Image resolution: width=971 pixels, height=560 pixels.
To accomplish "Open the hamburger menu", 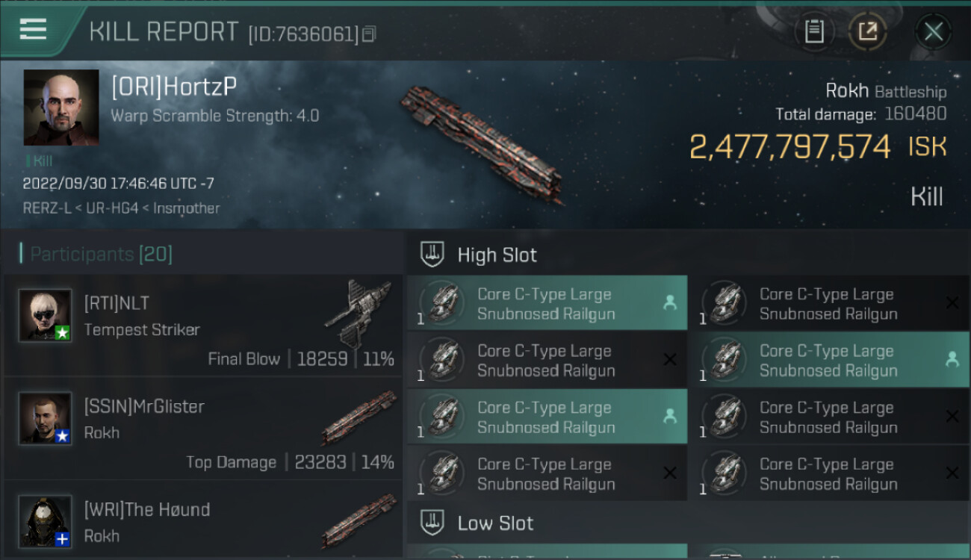I will pyautogui.click(x=34, y=30).
